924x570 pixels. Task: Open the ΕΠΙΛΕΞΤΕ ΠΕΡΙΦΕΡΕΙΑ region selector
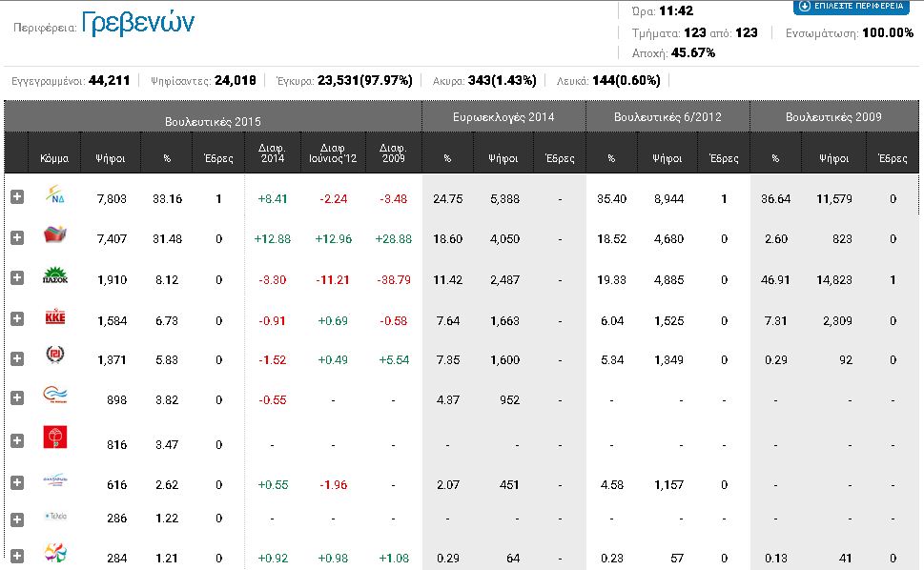tap(852, 8)
